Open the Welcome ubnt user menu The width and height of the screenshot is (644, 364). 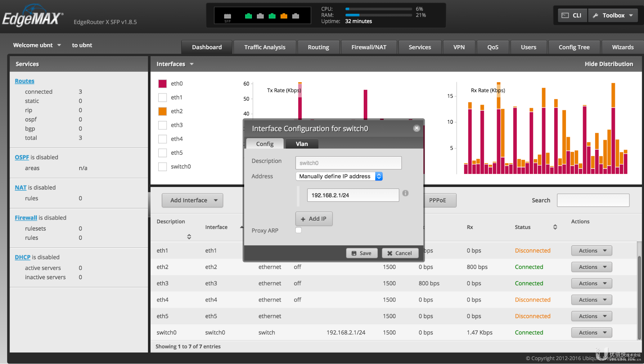click(x=37, y=45)
